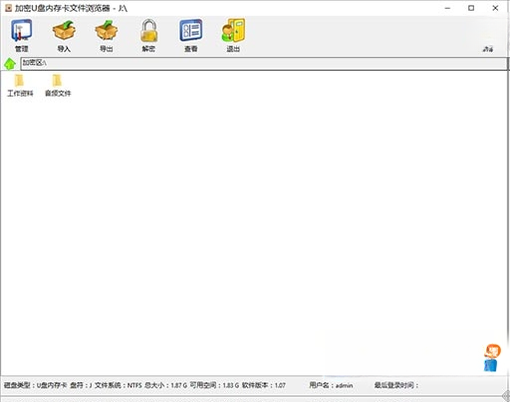510x402 pixels.
Task: Open the 管理 (Manage) toolbar icon
Action: coord(22,35)
